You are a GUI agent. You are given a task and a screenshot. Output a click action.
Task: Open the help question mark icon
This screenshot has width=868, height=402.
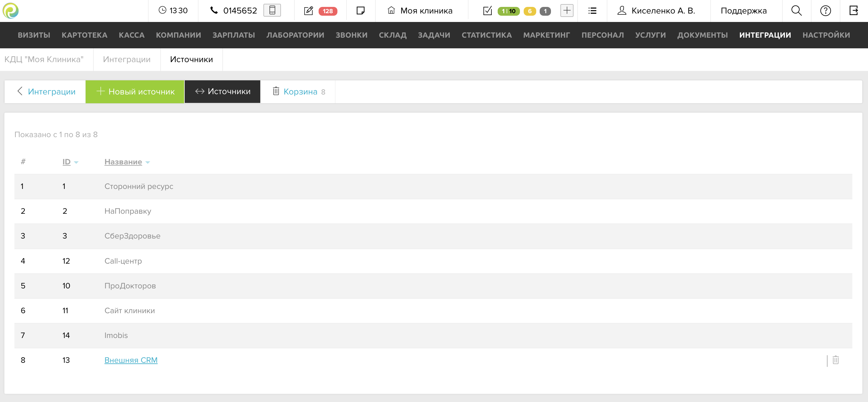[x=825, y=11]
